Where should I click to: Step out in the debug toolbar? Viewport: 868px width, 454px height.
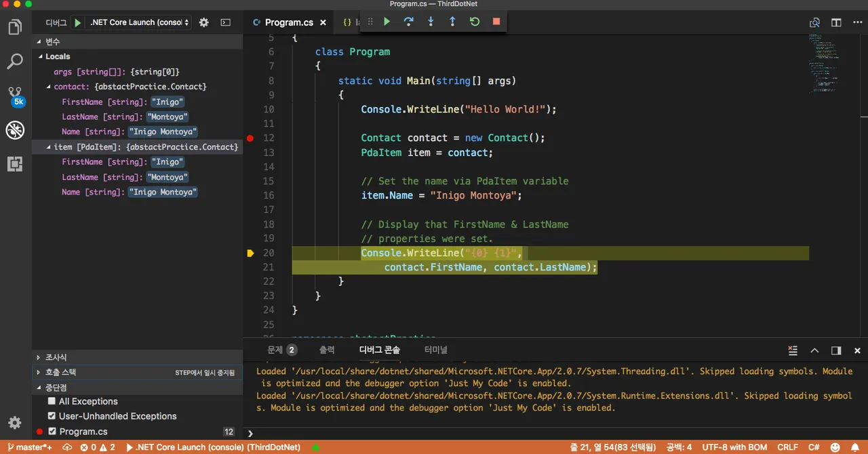pos(452,22)
